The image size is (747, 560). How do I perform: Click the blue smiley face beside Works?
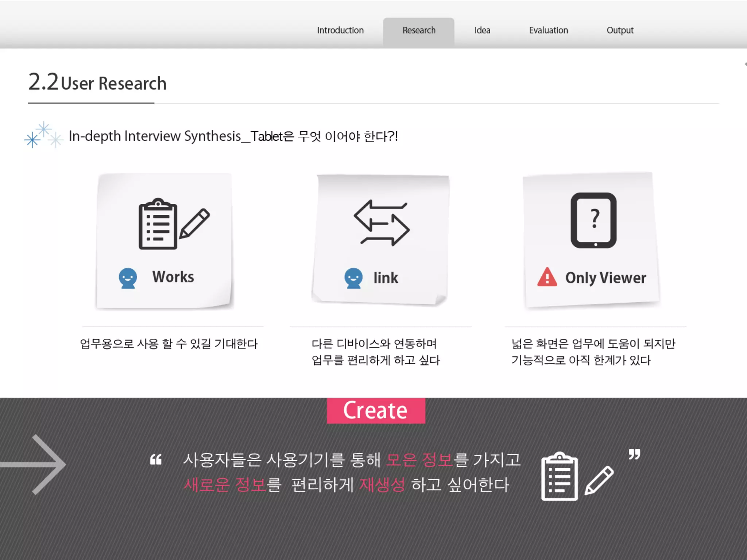tap(128, 278)
